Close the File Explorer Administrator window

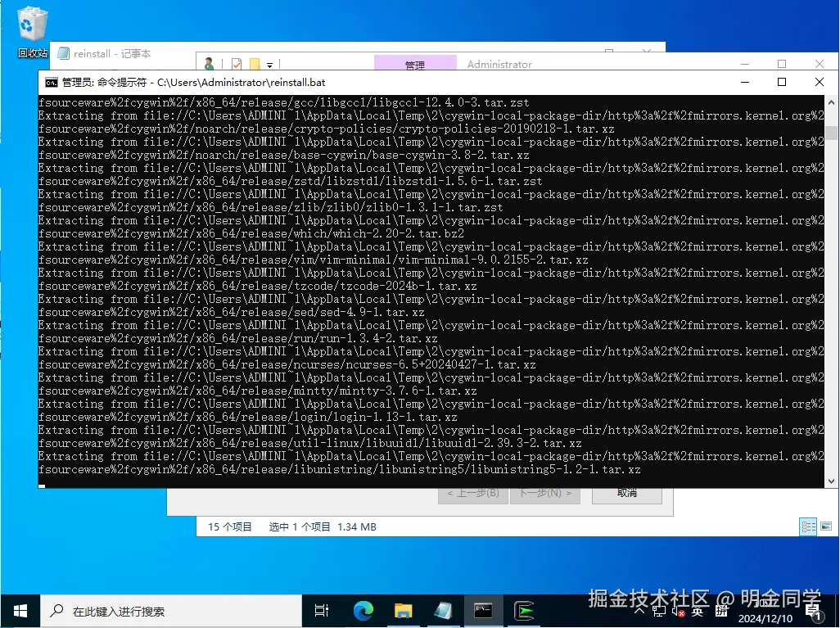[819, 64]
